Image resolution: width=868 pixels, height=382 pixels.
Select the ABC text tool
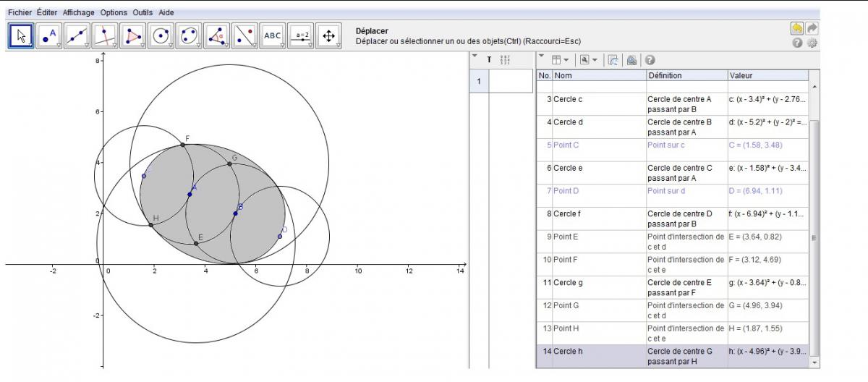point(273,35)
